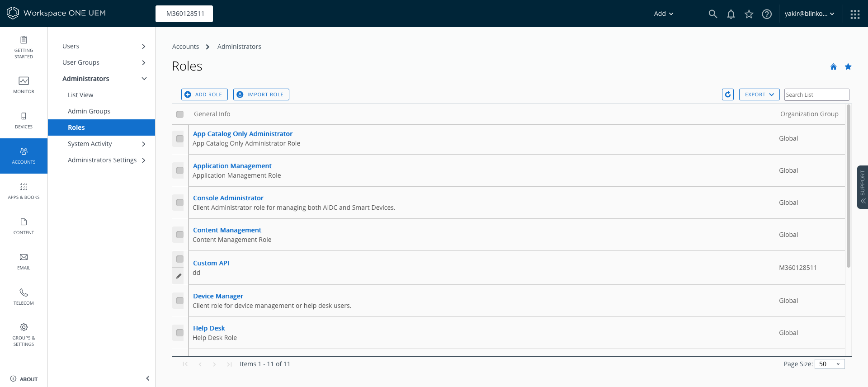Open the App Catalog Only Administrator role
Image resolution: width=868 pixels, height=387 pixels.
[x=243, y=134]
